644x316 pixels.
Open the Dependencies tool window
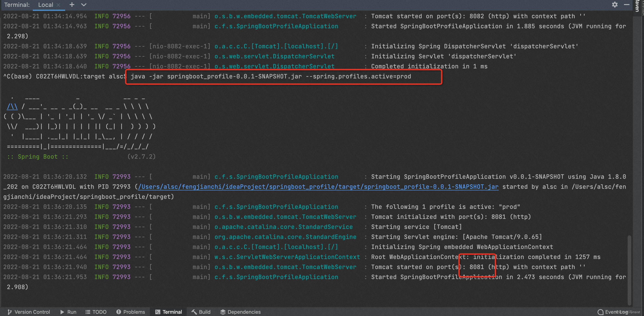(240, 312)
